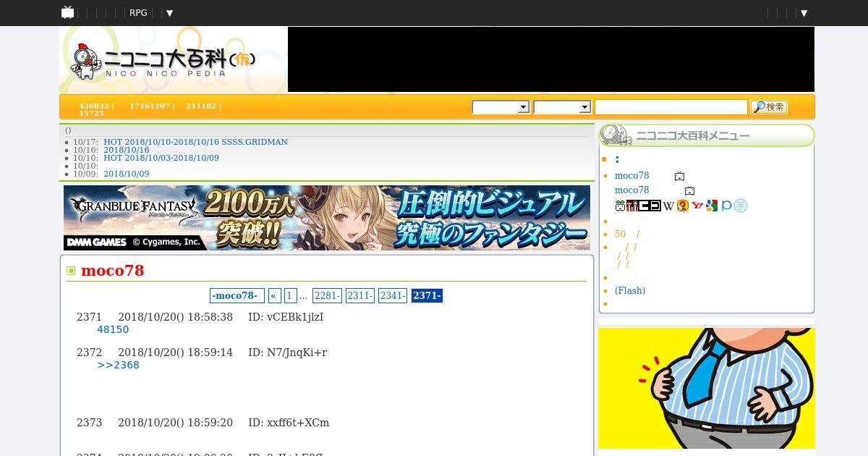
Task: Jump to comments page 2281-
Action: (328, 295)
